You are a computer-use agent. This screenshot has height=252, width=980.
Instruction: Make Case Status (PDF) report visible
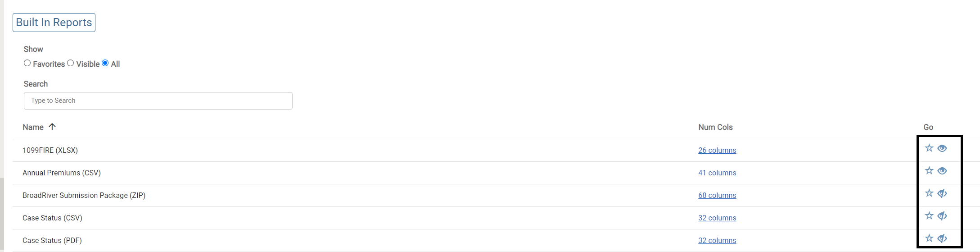pos(942,238)
